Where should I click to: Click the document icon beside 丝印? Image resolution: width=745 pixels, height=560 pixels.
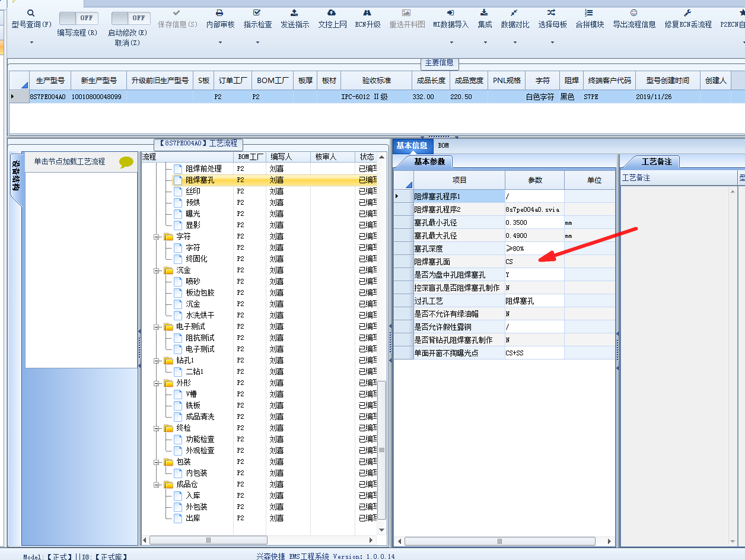click(178, 191)
